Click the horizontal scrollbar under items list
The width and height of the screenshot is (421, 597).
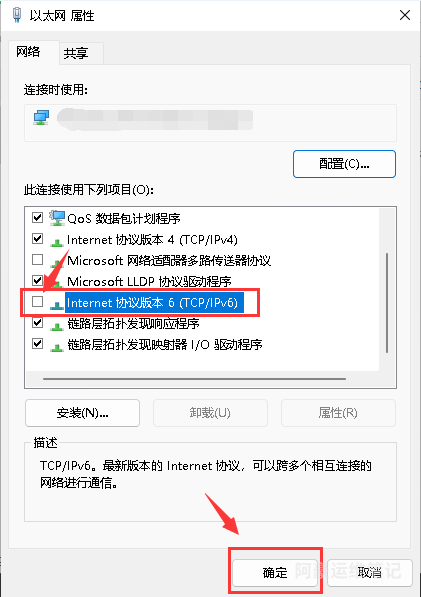click(x=194, y=379)
